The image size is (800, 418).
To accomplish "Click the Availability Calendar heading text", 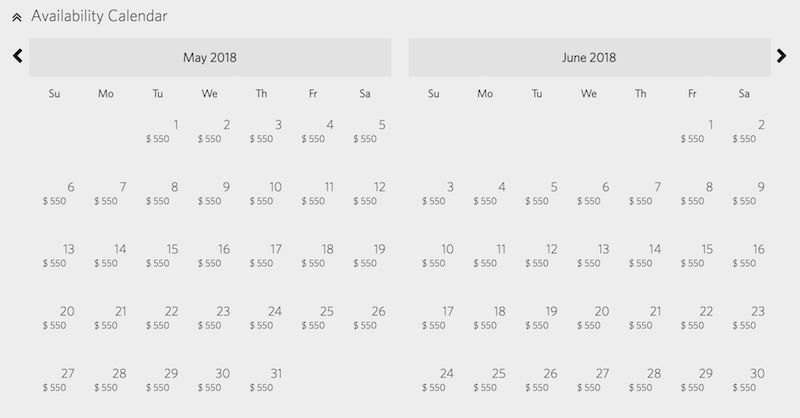I will tap(99, 16).
